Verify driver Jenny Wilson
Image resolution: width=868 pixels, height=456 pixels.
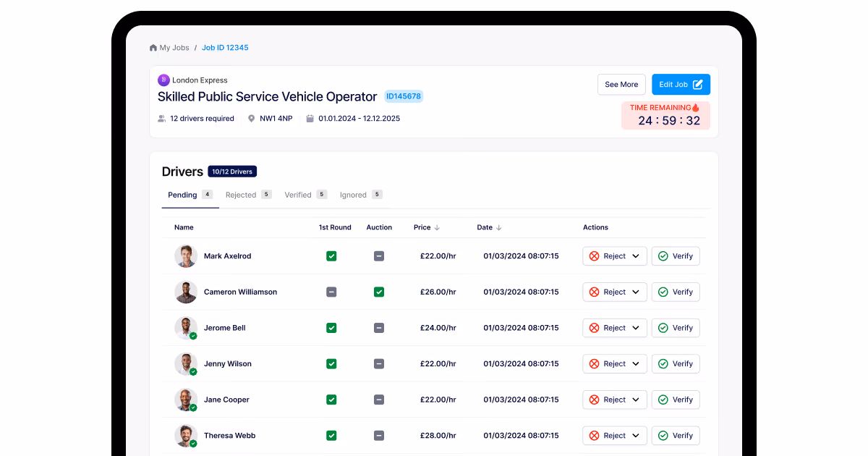point(676,364)
